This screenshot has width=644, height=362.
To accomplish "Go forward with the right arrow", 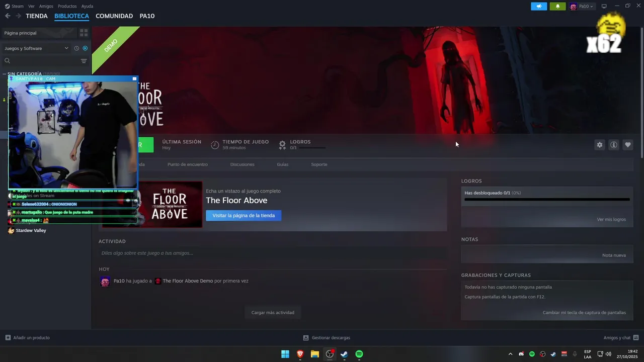I will [x=18, y=16].
